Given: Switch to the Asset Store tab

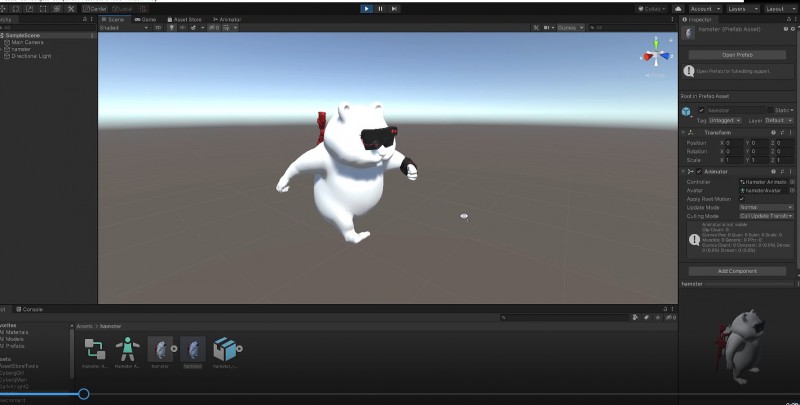Looking at the screenshot, I should [185, 19].
